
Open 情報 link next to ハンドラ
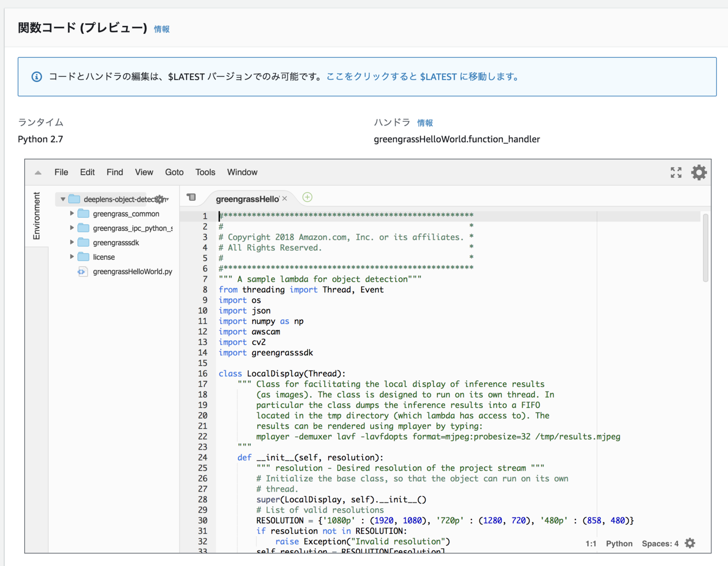click(425, 123)
